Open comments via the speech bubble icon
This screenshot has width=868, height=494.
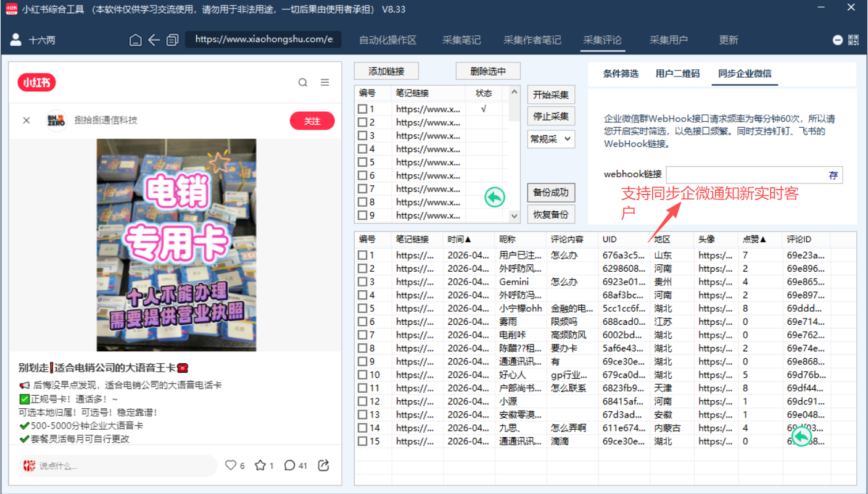[289, 466]
